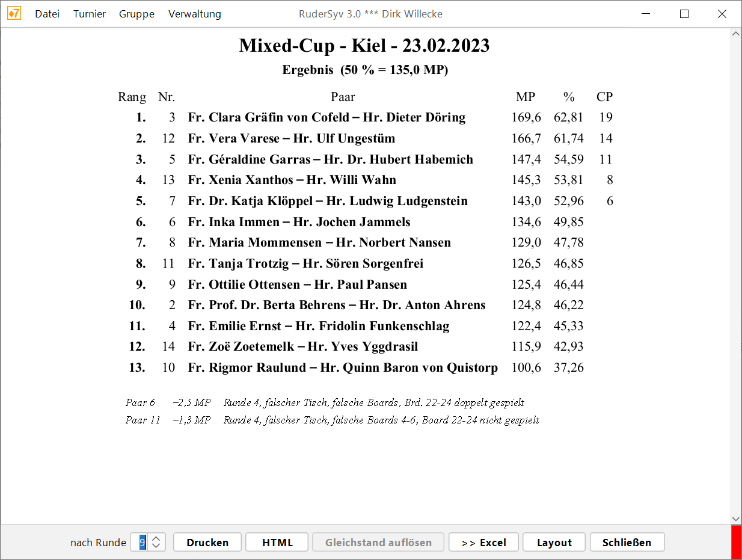Open the Layout settings button
Viewport: 742px width, 560px height.
coord(554,543)
